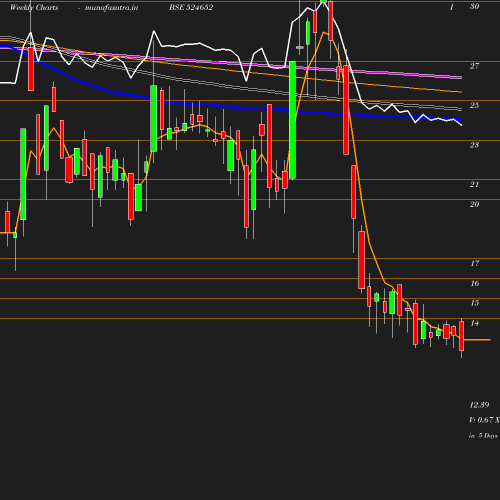Click the price axis label '15'
This screenshot has height=500, width=500.
click(x=474, y=303)
